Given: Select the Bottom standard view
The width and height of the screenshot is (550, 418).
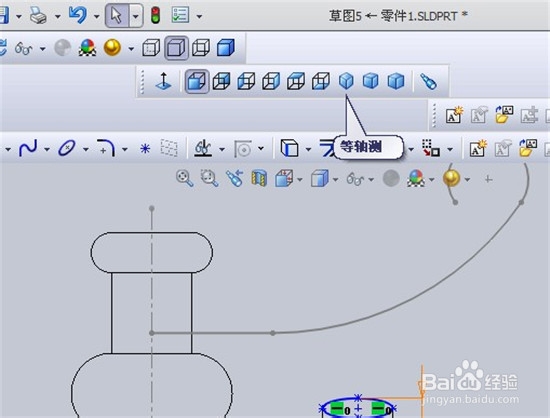Looking at the screenshot, I should pyautogui.click(x=321, y=81).
